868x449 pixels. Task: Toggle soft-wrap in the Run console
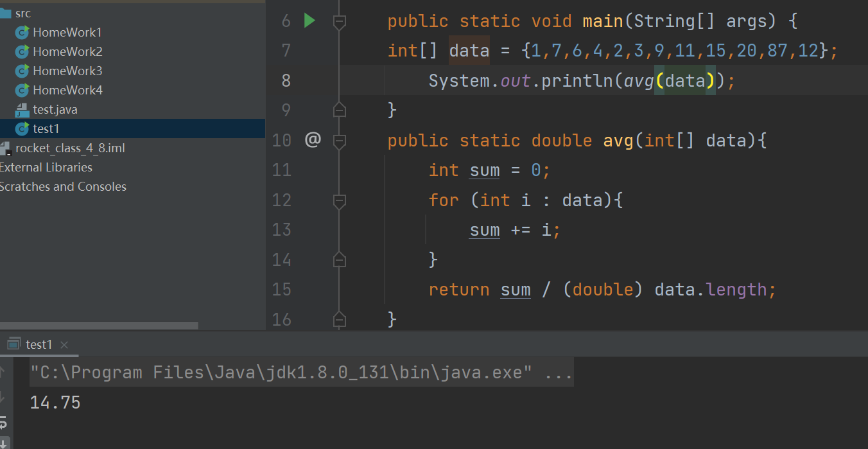3,422
